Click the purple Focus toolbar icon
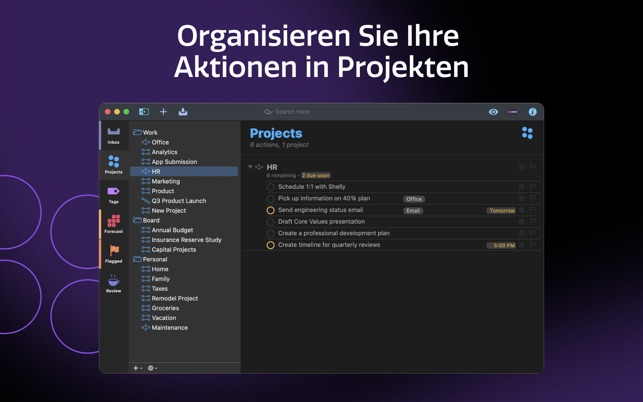 513,112
